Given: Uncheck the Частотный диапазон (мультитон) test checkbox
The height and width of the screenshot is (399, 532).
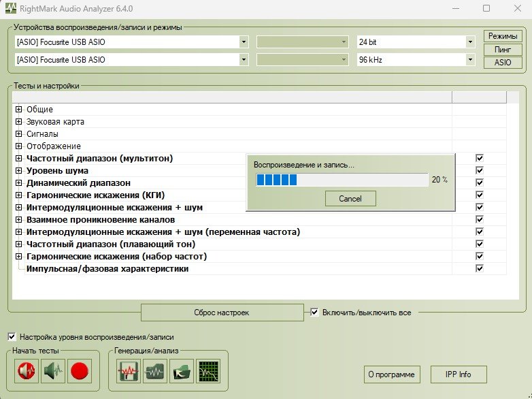Looking at the screenshot, I should click(x=480, y=158).
